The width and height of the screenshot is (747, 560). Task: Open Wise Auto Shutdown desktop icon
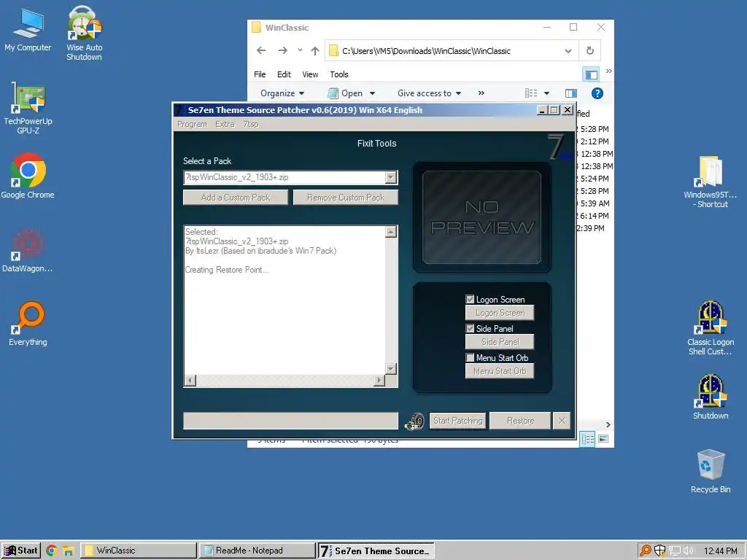coord(85,34)
